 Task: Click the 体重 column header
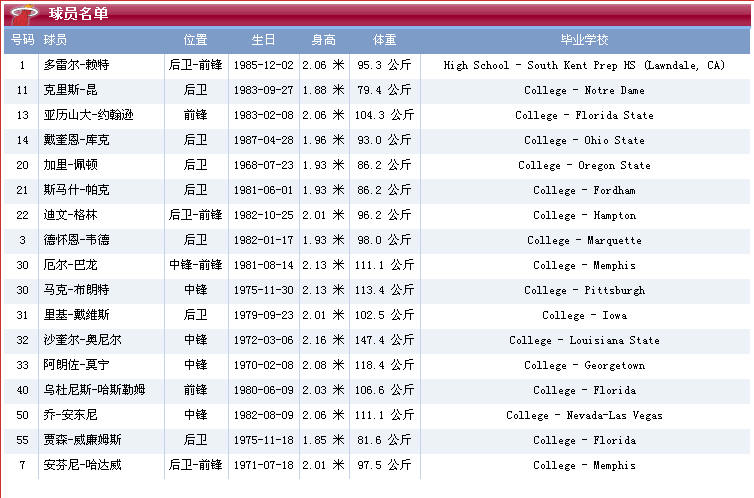pyautogui.click(x=385, y=39)
